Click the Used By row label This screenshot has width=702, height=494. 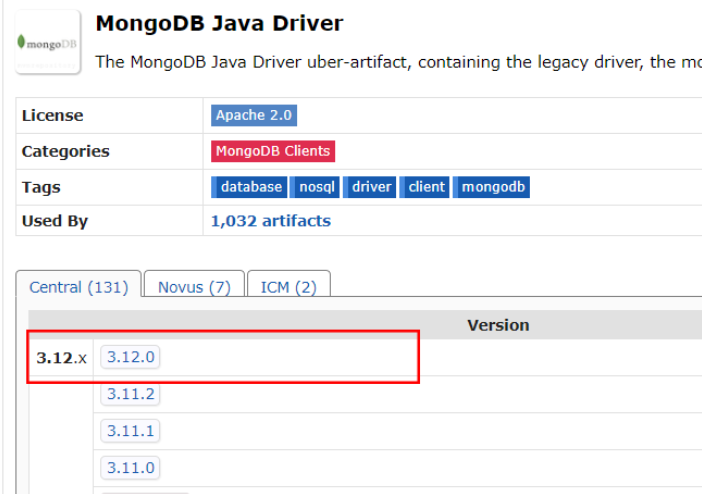(x=55, y=221)
